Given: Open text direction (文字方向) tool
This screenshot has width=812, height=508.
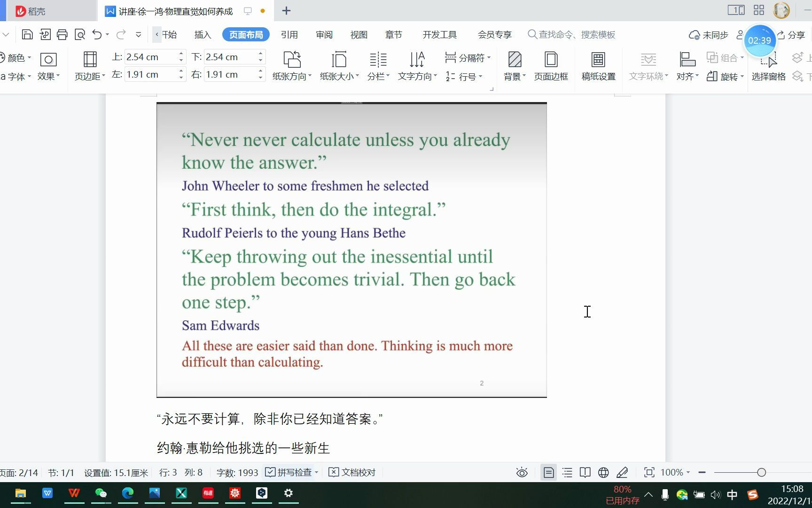Looking at the screenshot, I should point(417,66).
